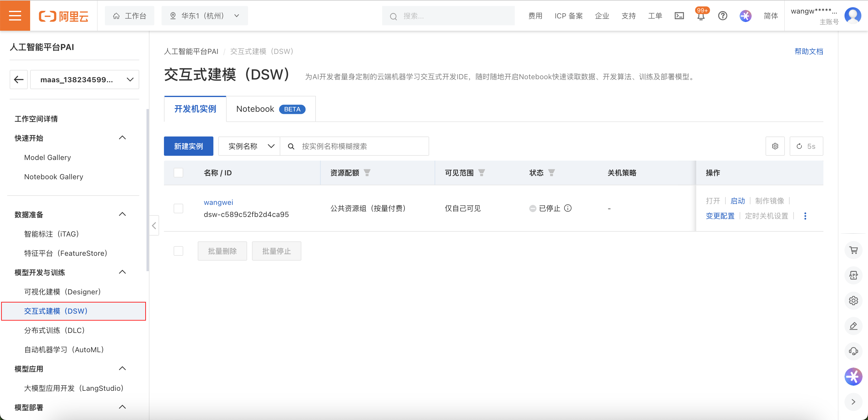This screenshot has width=868, height=420.
Task: Open the settings gear in right sidebar
Action: click(x=853, y=300)
